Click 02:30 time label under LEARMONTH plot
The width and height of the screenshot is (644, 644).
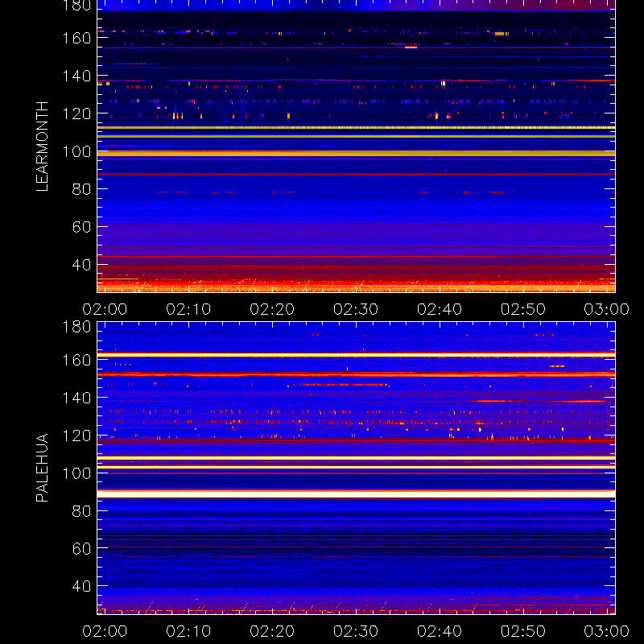pyautogui.click(x=356, y=309)
